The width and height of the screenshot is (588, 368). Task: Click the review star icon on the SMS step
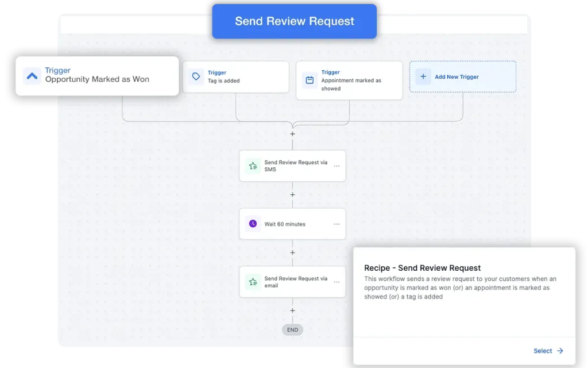click(253, 166)
